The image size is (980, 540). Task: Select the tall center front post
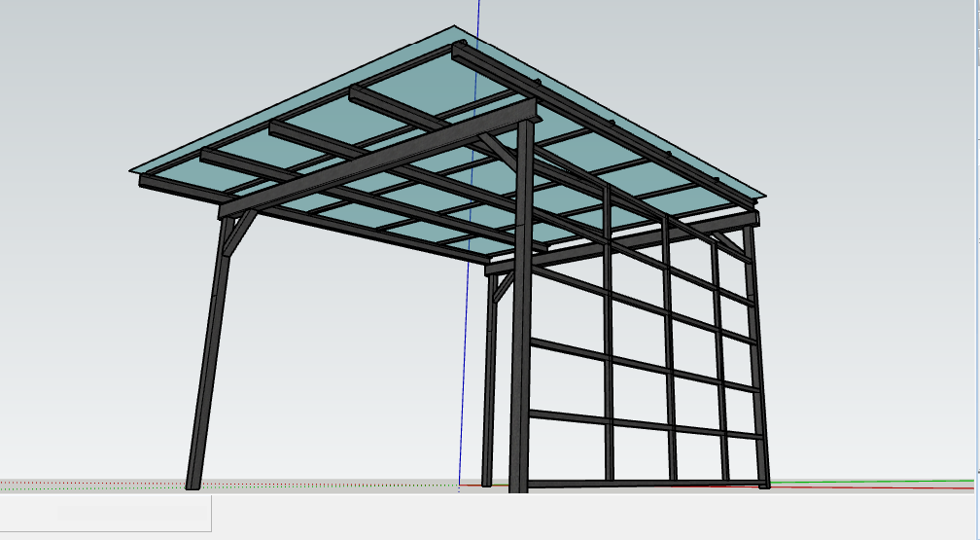(520, 370)
